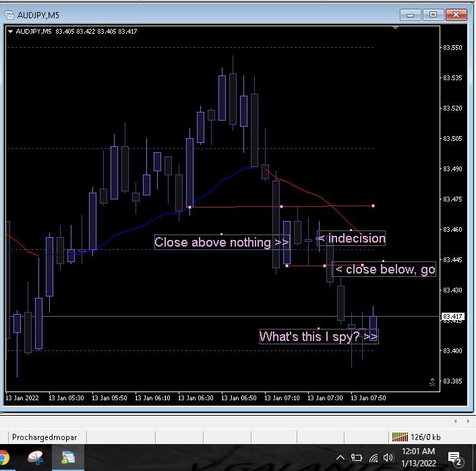Select the 'What's this I spy? >>' label
476x471 pixels.
pyautogui.click(x=319, y=336)
